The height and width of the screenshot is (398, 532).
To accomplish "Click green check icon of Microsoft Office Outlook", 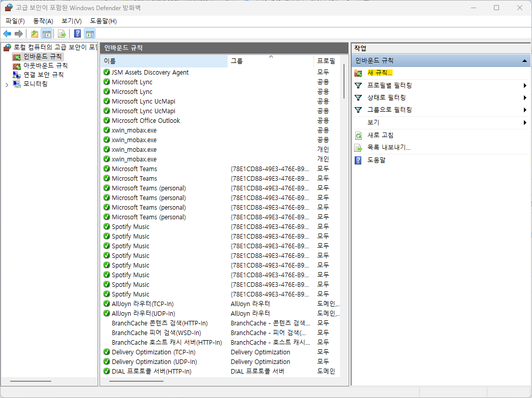I will 107,120.
